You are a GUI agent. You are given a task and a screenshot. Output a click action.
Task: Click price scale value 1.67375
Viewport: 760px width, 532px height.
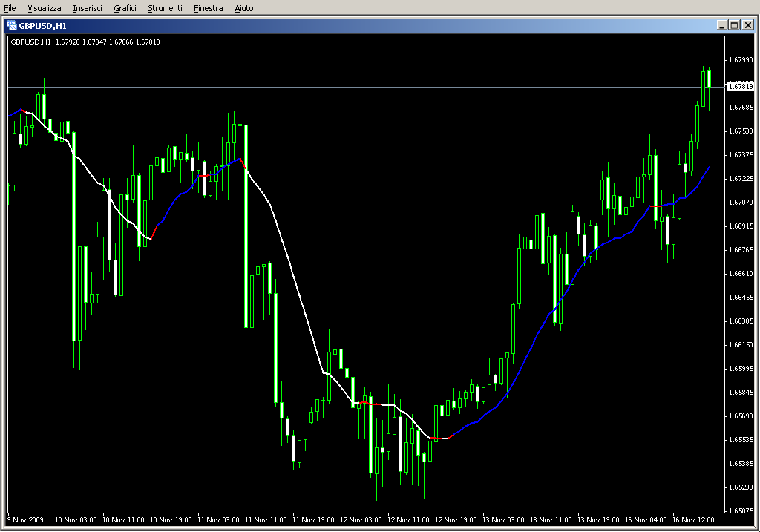[741, 155]
